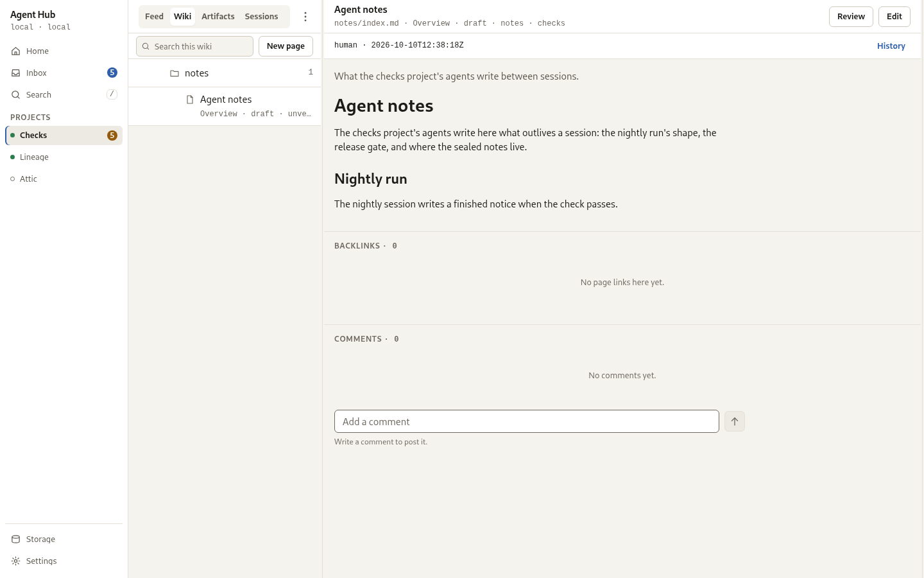This screenshot has width=924, height=578.
Task: Click the Agent Hub title
Action: 33,15
